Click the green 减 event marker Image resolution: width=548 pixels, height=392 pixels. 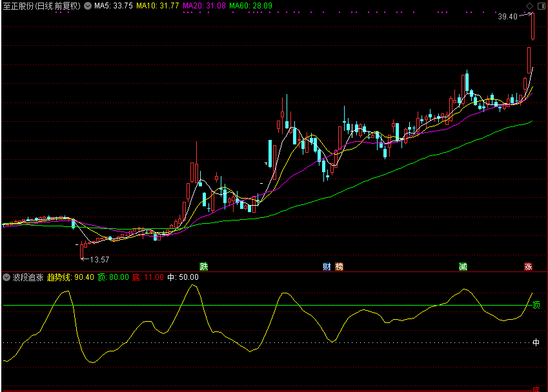coord(463,267)
